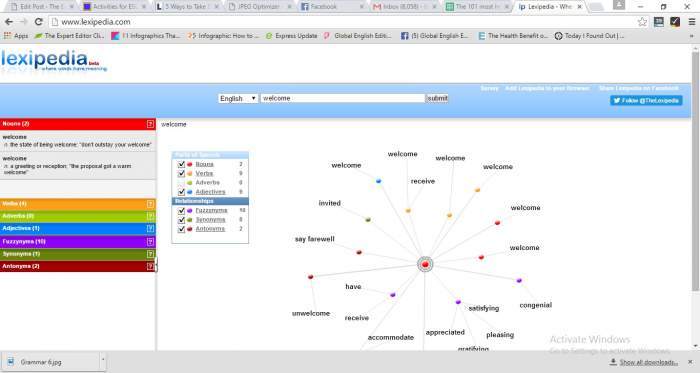Click the page vertical scrollbar
Viewport: 700px width, 373px height.
[x=695, y=172]
